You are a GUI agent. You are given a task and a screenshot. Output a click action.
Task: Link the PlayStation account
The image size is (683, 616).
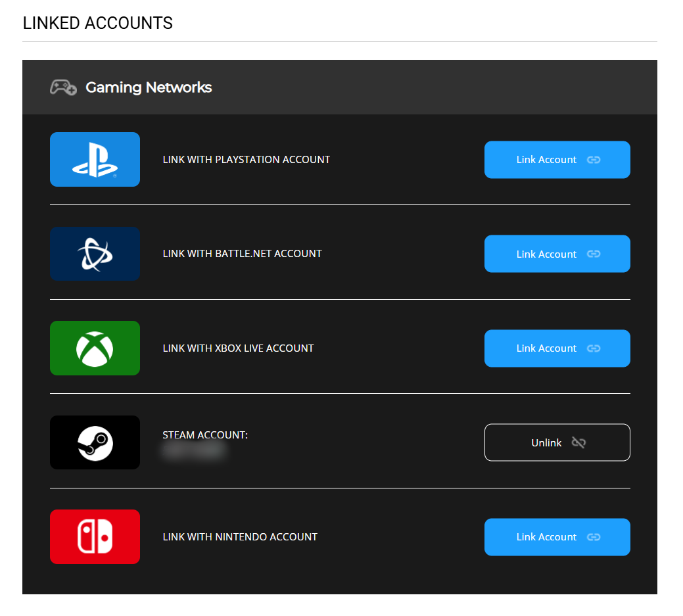(x=557, y=160)
